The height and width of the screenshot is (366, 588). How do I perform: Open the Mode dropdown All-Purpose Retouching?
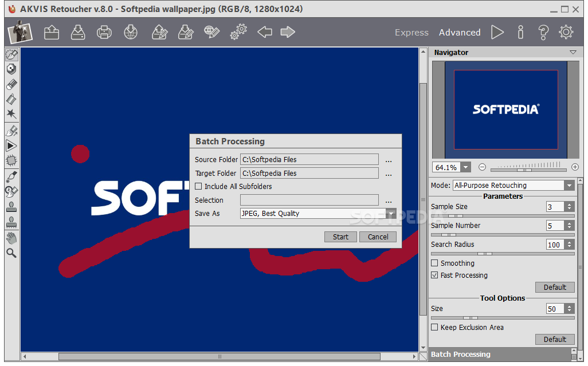pos(569,186)
